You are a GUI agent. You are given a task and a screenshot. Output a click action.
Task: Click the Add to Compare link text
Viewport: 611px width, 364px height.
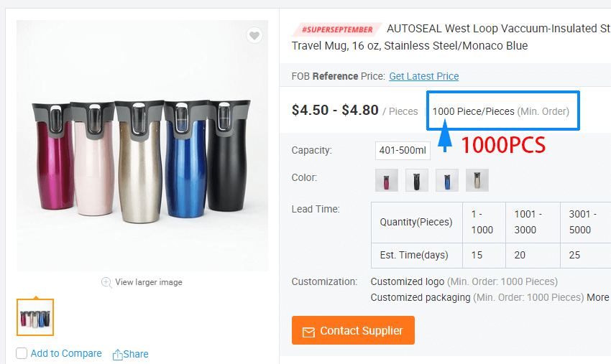coord(66,353)
